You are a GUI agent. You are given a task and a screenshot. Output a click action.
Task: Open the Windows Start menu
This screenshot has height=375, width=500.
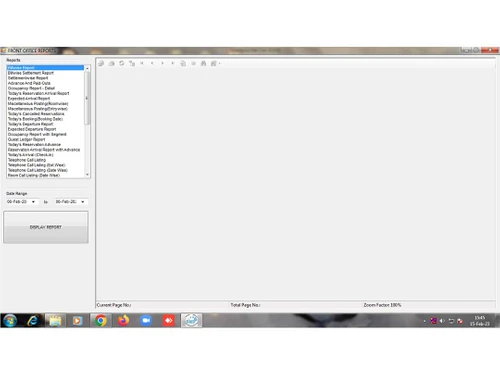click(10, 321)
